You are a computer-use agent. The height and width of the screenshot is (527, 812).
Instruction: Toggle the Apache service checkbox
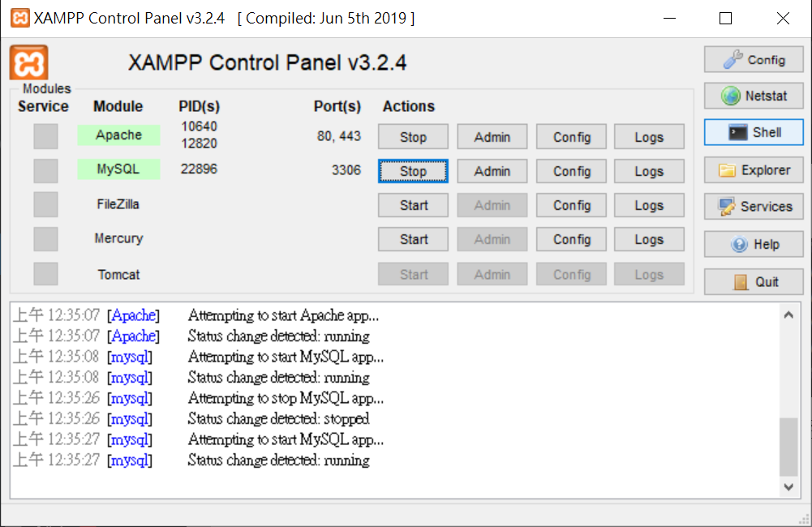(x=45, y=136)
